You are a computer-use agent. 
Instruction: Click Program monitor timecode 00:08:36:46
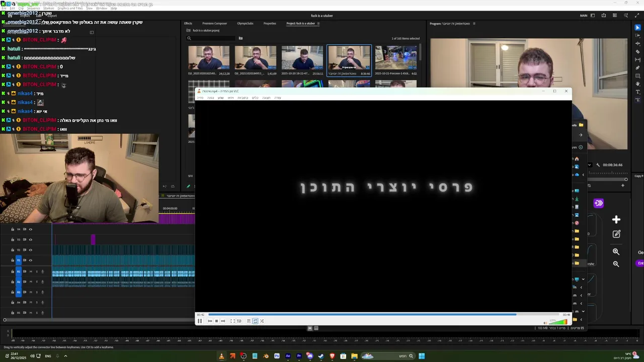612,165
